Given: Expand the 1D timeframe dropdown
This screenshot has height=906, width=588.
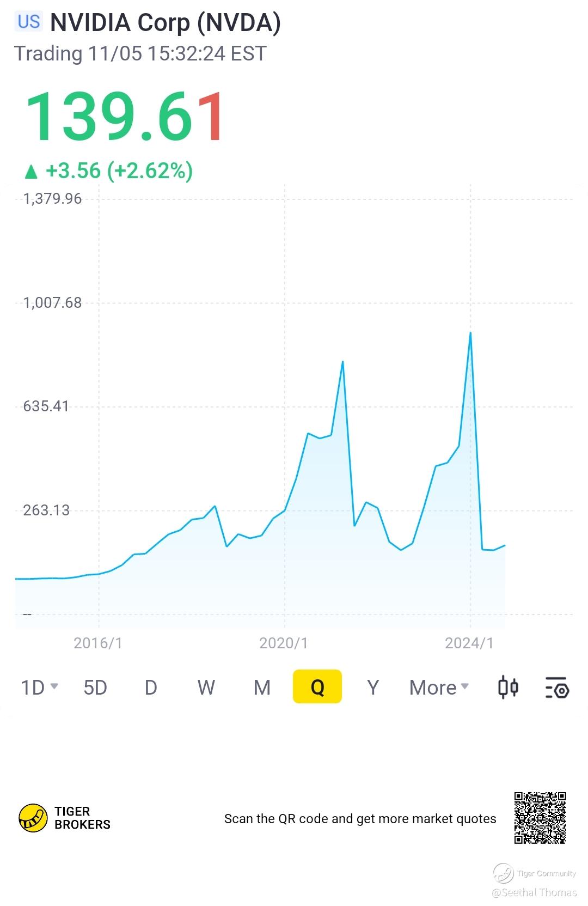Looking at the screenshot, I should click(39, 688).
